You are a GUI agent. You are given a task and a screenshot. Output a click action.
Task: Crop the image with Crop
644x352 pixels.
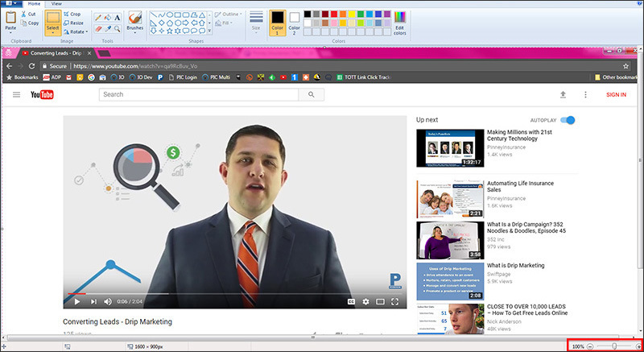point(72,14)
